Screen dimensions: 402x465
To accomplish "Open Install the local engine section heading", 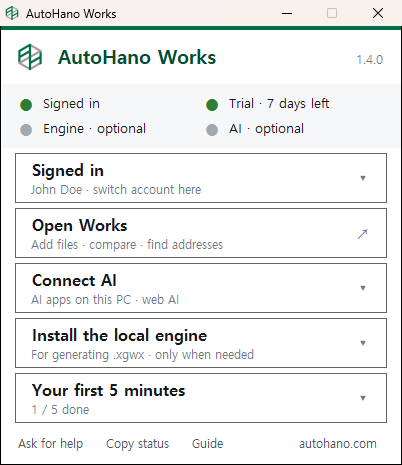I will (119, 336).
